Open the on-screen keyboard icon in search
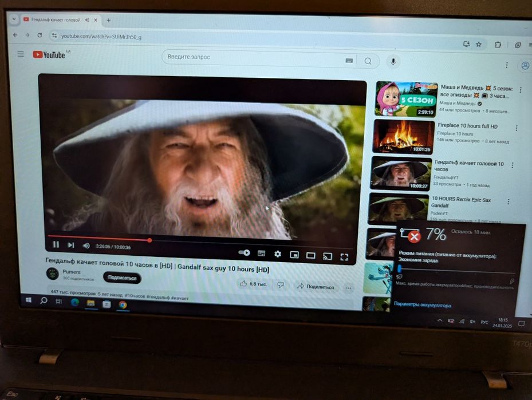Viewport: 532px width, 400px height. 349,61
